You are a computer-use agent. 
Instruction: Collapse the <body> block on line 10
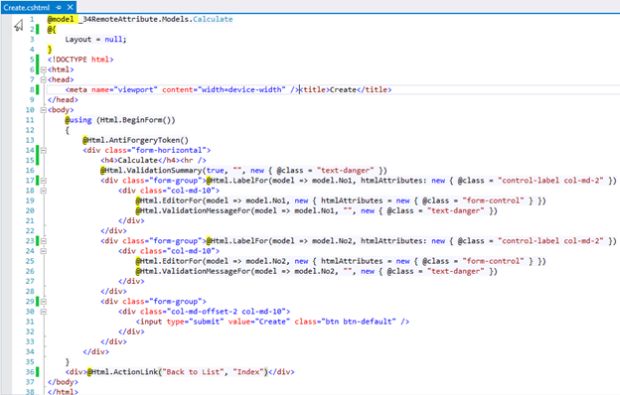[x=43, y=110]
